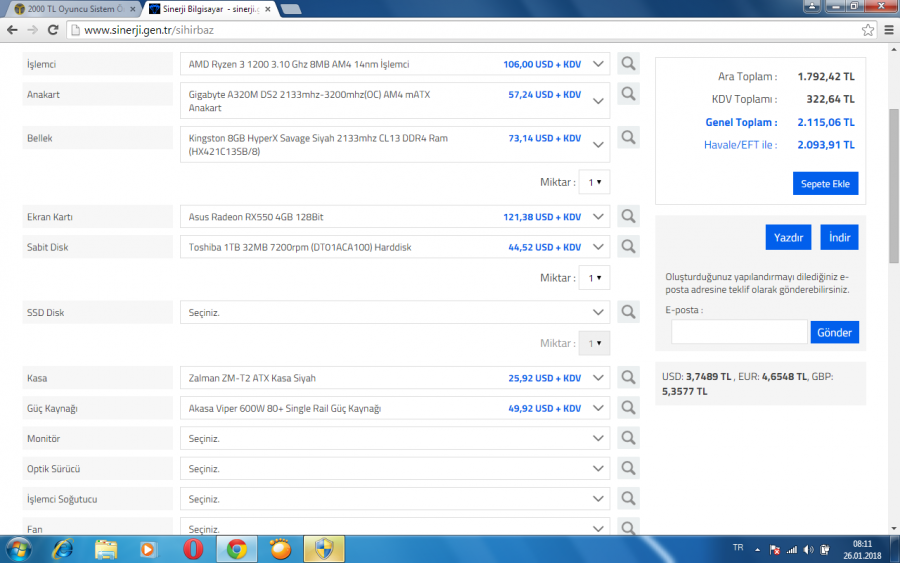Launch Internet Explorer from taskbar
This screenshot has width=900, height=563.
[63, 550]
